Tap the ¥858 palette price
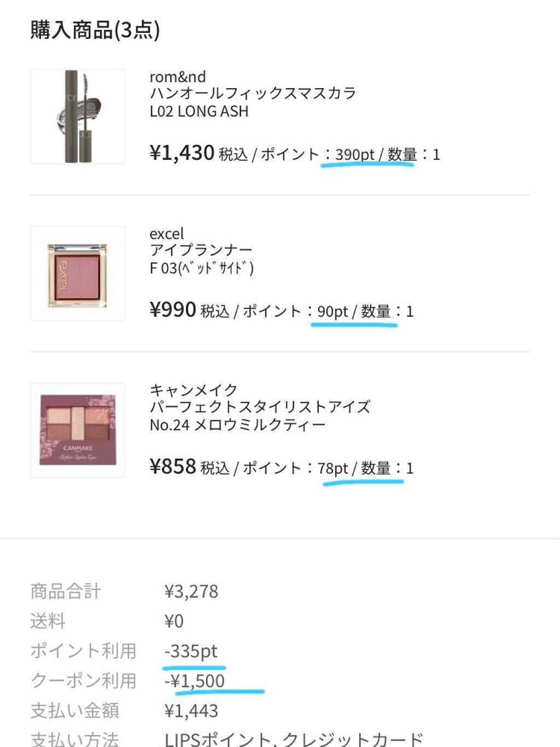The height and width of the screenshot is (747, 560). click(173, 467)
